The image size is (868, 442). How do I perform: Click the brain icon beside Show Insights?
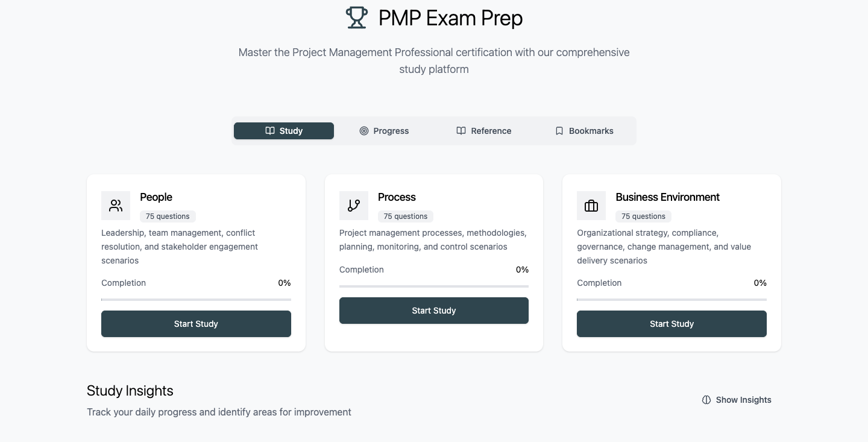point(706,400)
